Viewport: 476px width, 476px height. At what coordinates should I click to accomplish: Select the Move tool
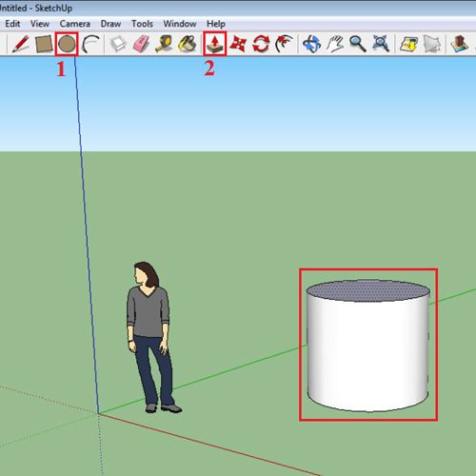238,44
